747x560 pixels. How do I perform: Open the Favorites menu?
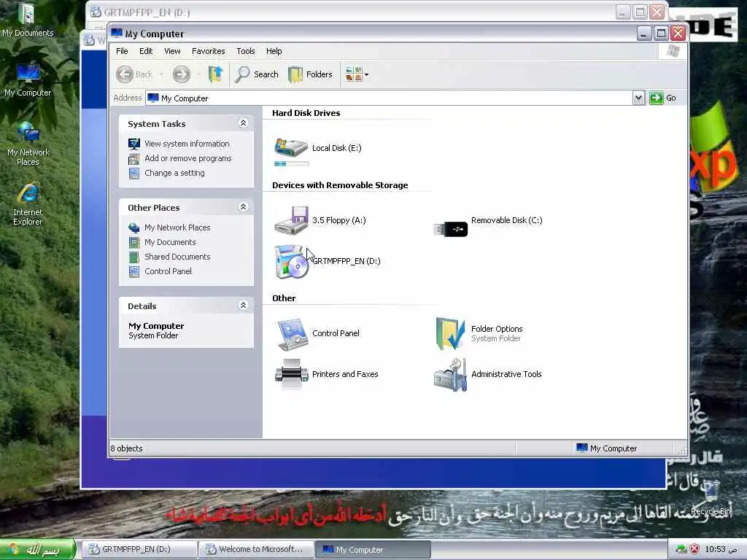(x=208, y=51)
